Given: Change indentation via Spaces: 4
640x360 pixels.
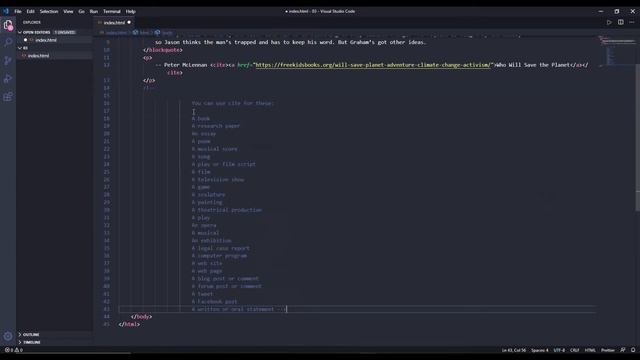Looking at the screenshot, I should coord(540,350).
